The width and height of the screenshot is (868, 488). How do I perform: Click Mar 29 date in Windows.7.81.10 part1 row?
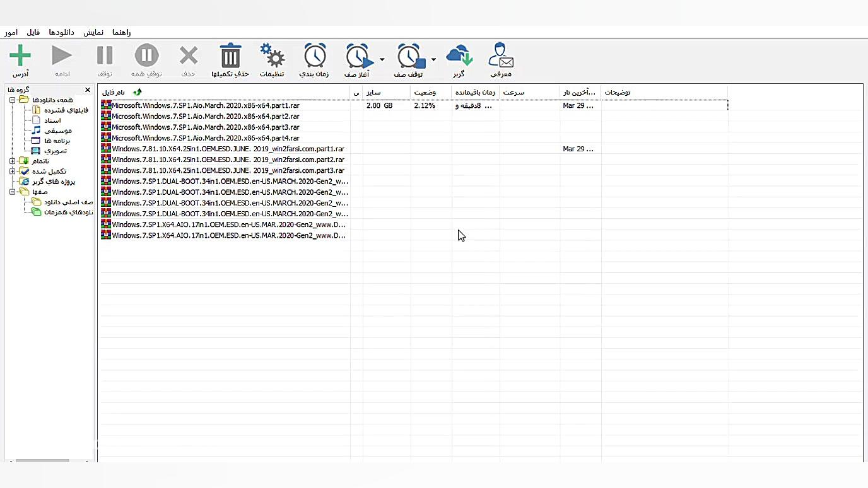tap(578, 149)
